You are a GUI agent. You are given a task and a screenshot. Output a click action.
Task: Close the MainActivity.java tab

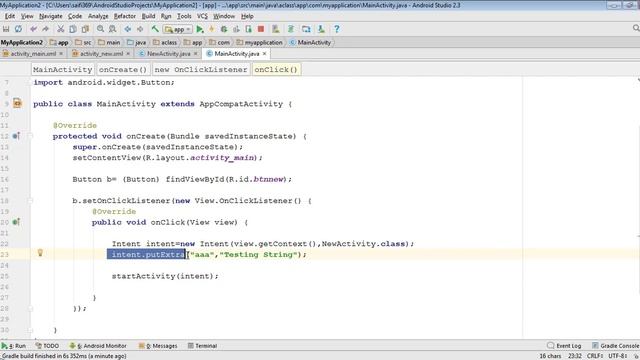click(x=264, y=53)
